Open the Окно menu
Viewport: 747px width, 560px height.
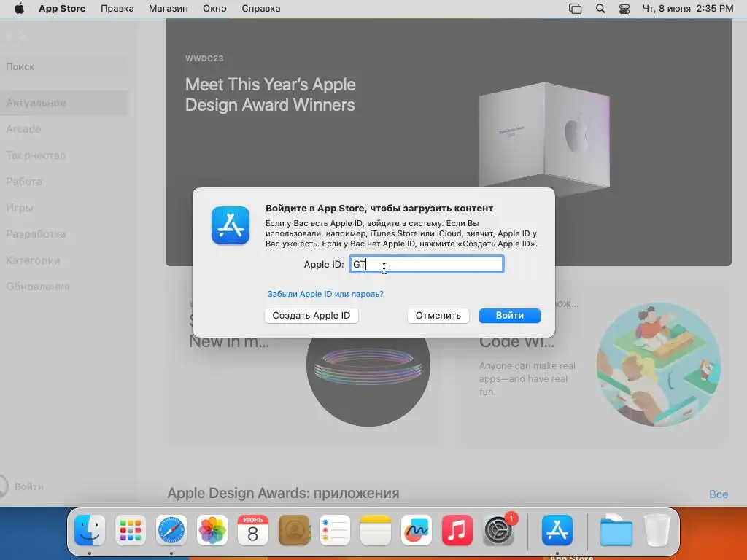(214, 9)
